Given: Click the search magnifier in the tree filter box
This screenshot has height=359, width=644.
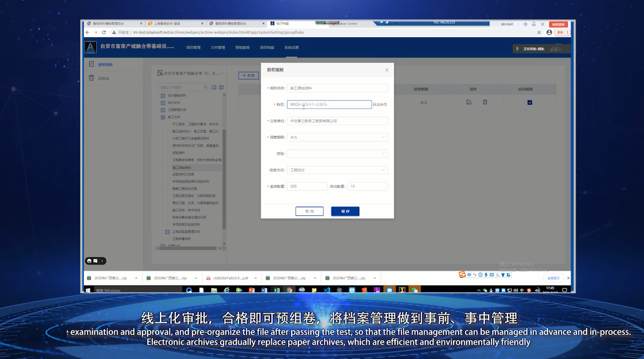Looking at the screenshot, I should pos(205,87).
